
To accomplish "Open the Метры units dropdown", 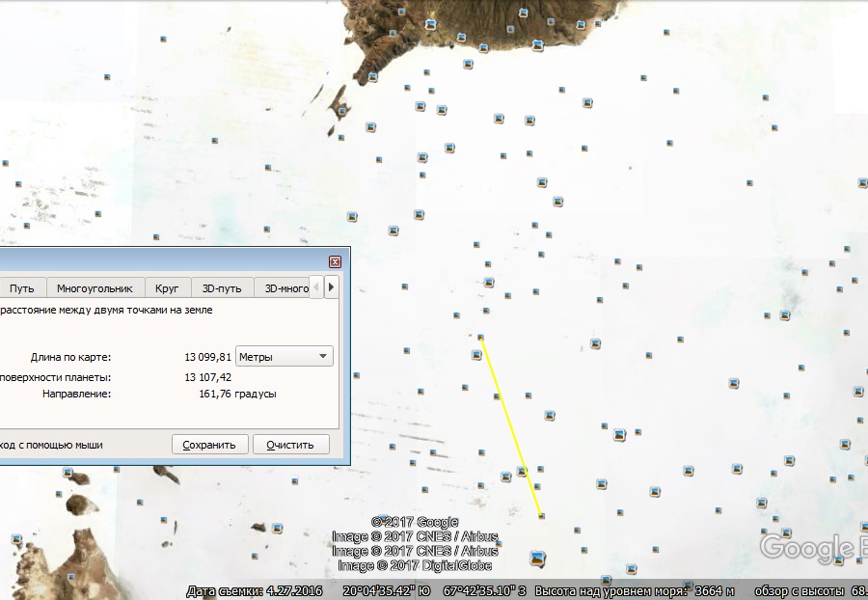I will (x=284, y=357).
